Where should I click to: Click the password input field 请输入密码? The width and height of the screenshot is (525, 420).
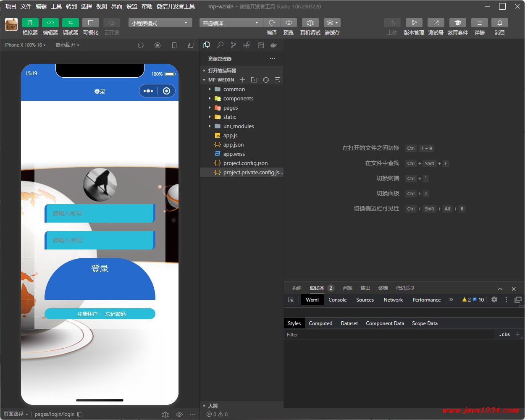[100, 240]
